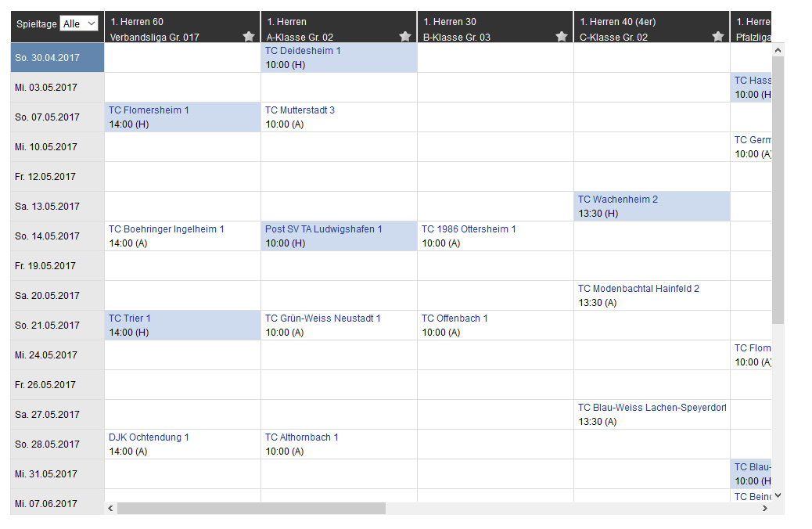812x529 pixels.
Task: Open TC Wachenheim 2 match link
Action: click(x=618, y=200)
